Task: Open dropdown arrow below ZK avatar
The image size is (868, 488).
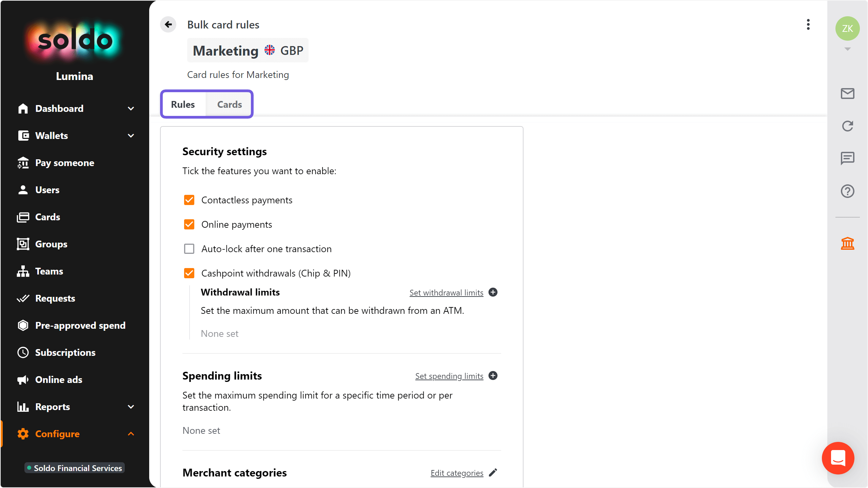Action: point(847,49)
